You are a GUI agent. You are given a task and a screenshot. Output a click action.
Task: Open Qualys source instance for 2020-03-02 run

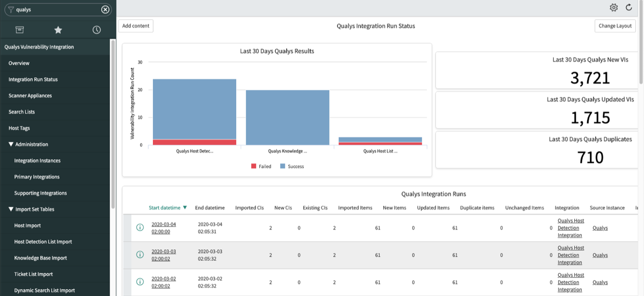click(x=600, y=283)
